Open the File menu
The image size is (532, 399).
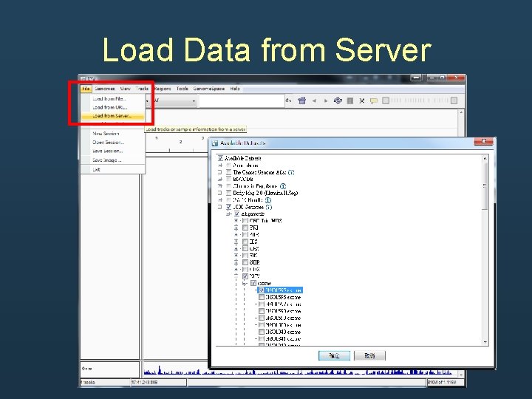(x=86, y=89)
